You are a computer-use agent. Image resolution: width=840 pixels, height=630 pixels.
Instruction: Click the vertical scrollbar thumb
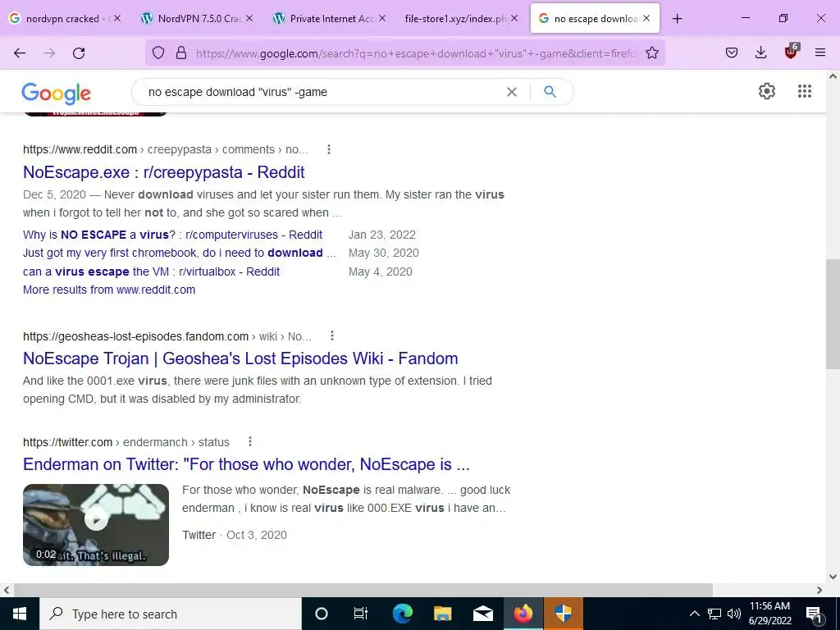[833, 314]
